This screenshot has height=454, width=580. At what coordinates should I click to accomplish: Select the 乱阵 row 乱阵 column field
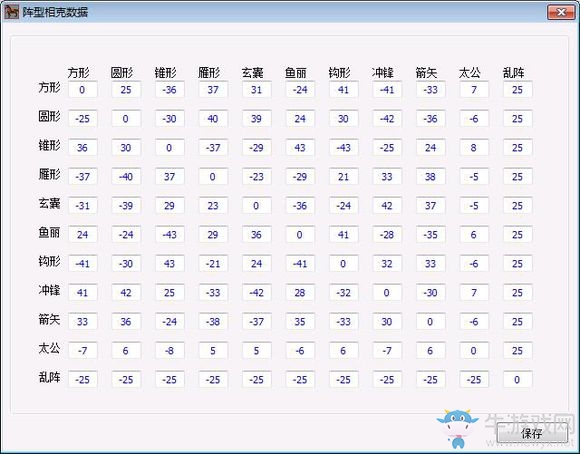pyautogui.click(x=517, y=379)
